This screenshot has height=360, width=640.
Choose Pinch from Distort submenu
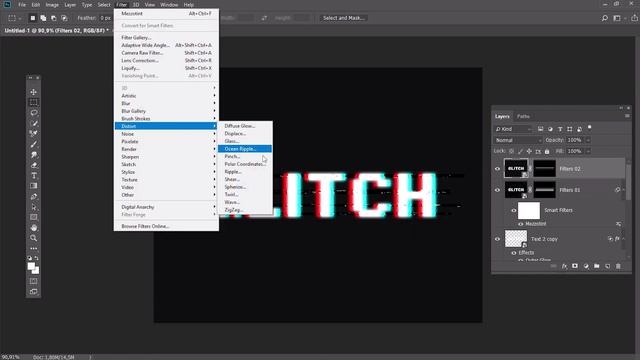point(245,156)
